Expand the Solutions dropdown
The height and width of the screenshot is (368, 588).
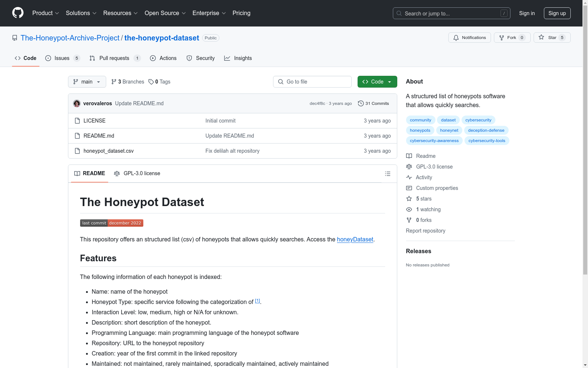pyautogui.click(x=81, y=13)
